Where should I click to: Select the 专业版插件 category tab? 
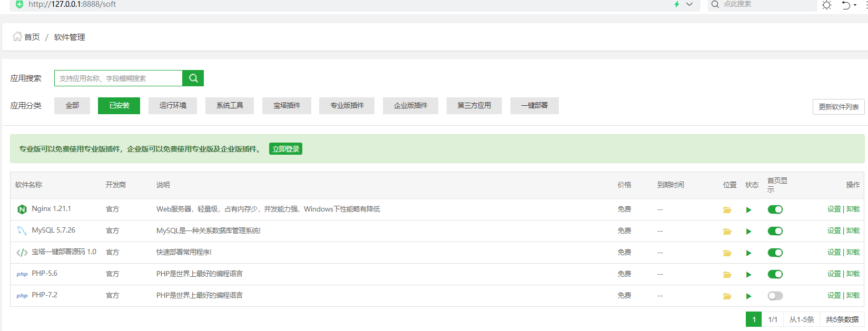[347, 106]
